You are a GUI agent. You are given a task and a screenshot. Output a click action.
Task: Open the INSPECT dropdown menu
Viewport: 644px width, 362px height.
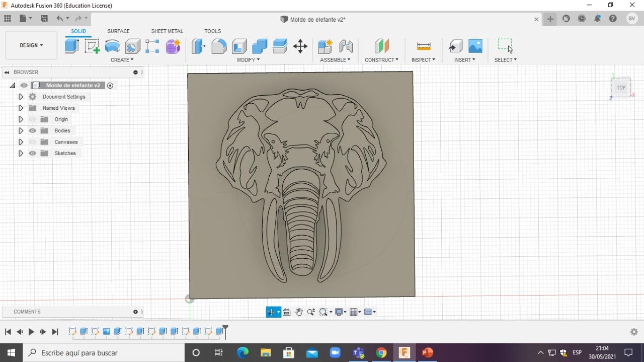point(424,60)
